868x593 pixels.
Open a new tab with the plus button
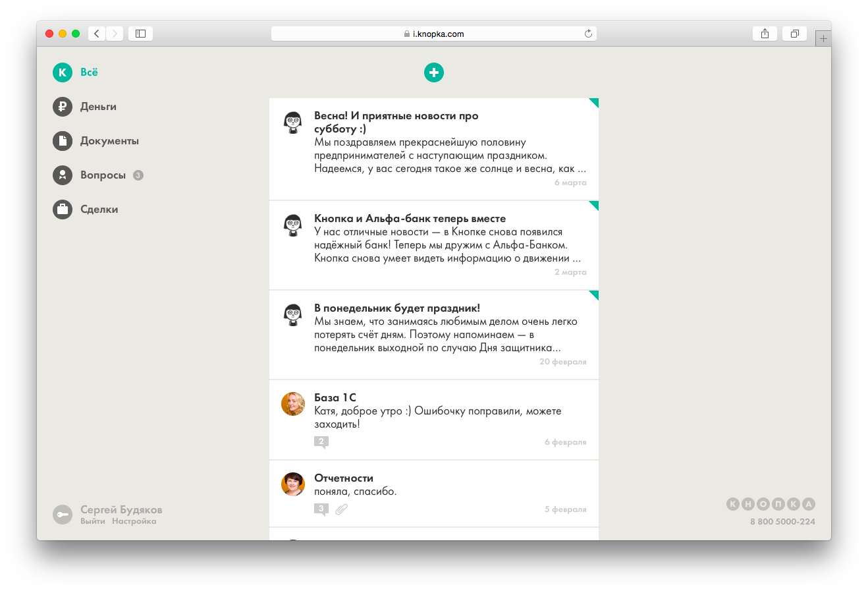coord(823,38)
